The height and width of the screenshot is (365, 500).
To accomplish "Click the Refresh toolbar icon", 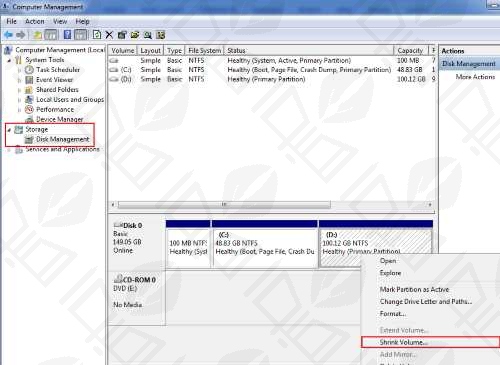I will (97, 35).
